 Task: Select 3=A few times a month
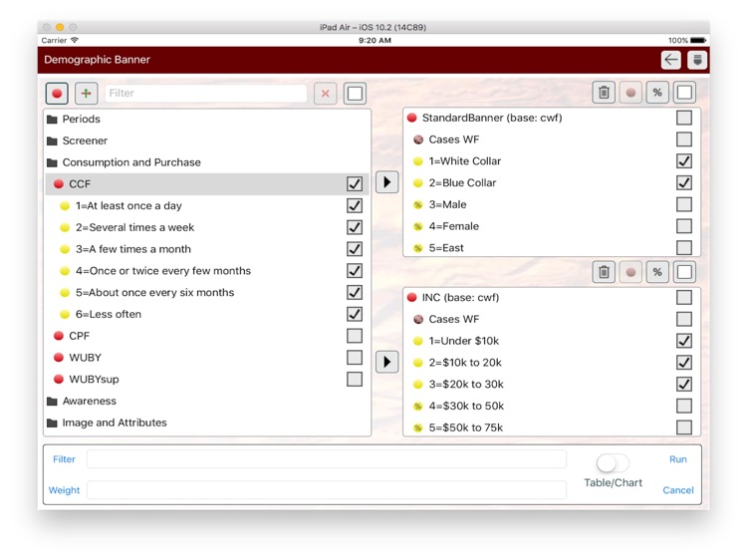click(x=207, y=249)
